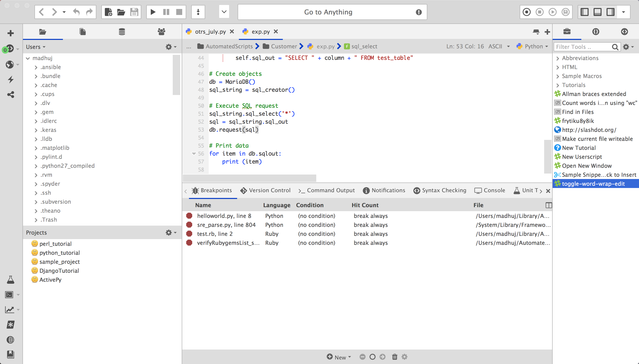
Task: Create a breakpoint with the New button
Action: (338, 357)
